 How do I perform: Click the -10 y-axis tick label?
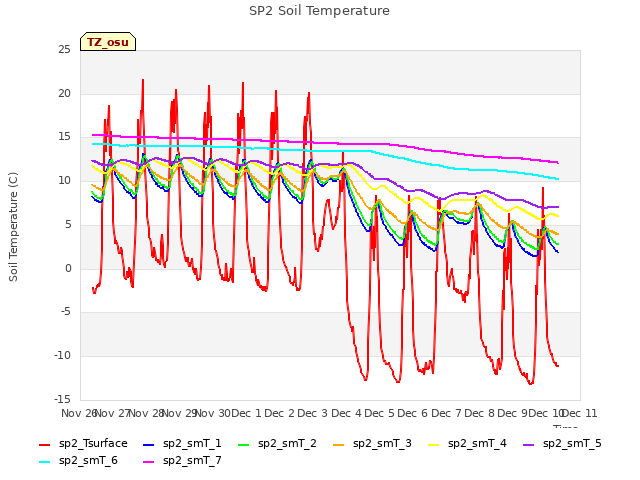[x=63, y=356]
